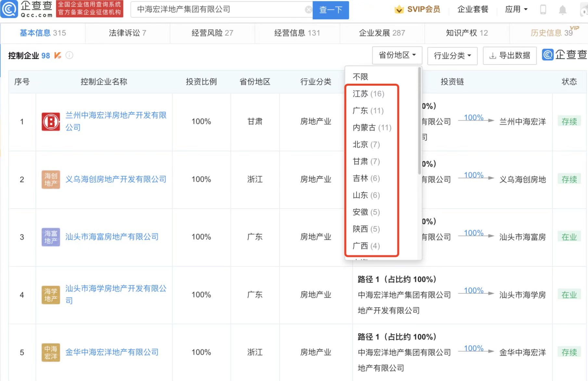588x381 pixels.
Task: Click the 存续 status tag in row 1
Action: [569, 122]
